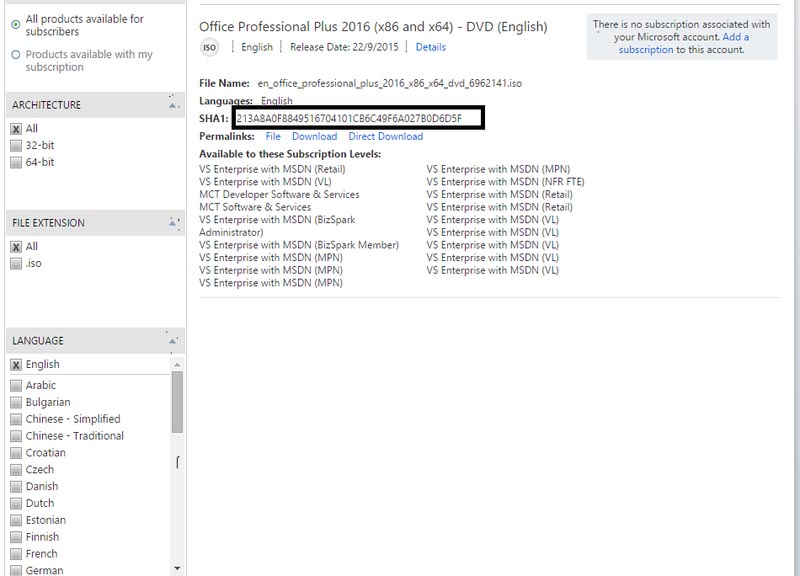Image resolution: width=800 pixels, height=576 pixels.
Task: Check the .iso file extension filter
Action: point(16,264)
